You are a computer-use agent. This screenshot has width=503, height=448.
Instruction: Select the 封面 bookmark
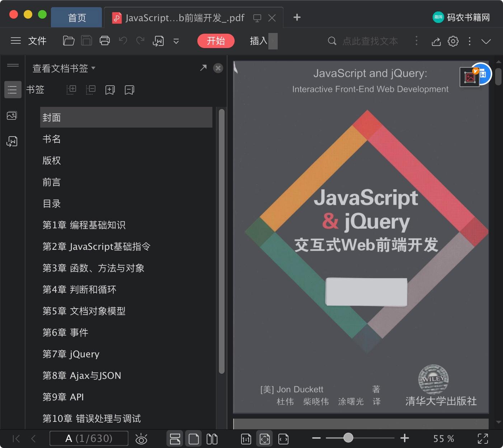click(126, 117)
